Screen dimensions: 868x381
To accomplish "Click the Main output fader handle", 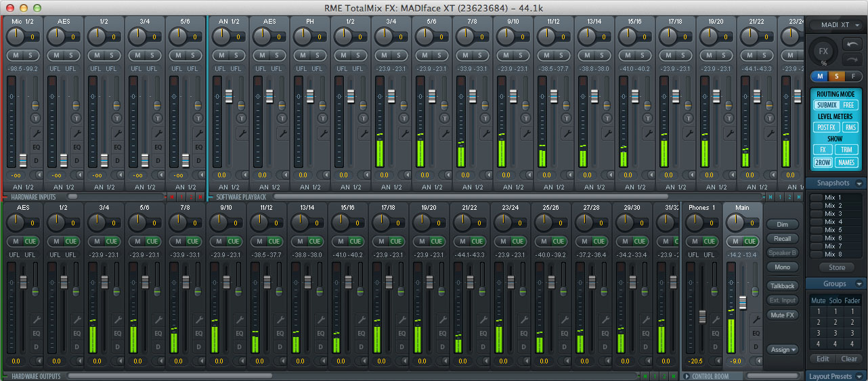I will [742, 303].
